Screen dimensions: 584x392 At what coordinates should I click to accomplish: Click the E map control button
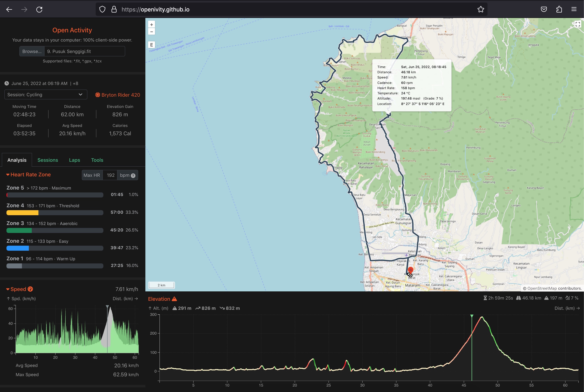tap(151, 45)
